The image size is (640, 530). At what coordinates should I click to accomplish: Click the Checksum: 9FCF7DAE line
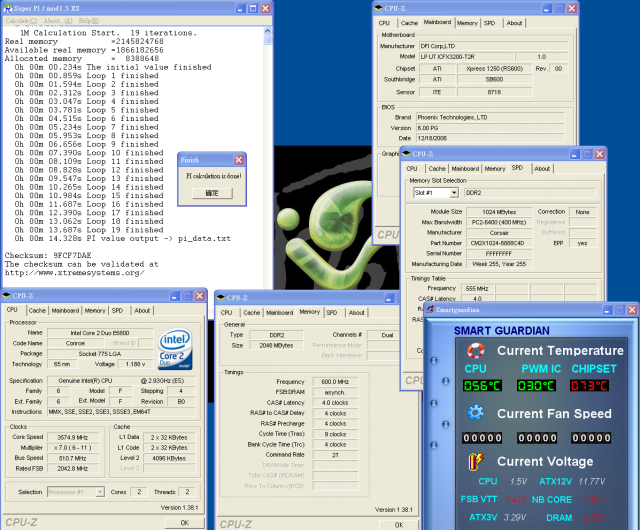point(48,255)
